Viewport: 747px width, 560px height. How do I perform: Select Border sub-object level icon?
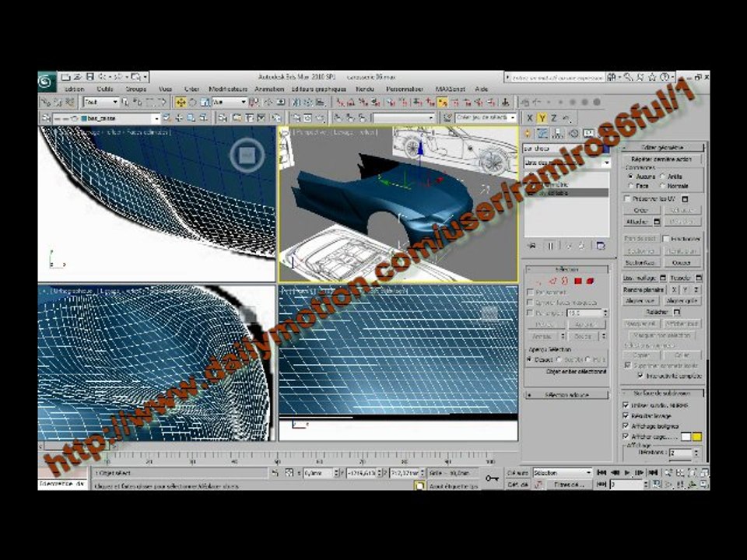[x=565, y=281]
